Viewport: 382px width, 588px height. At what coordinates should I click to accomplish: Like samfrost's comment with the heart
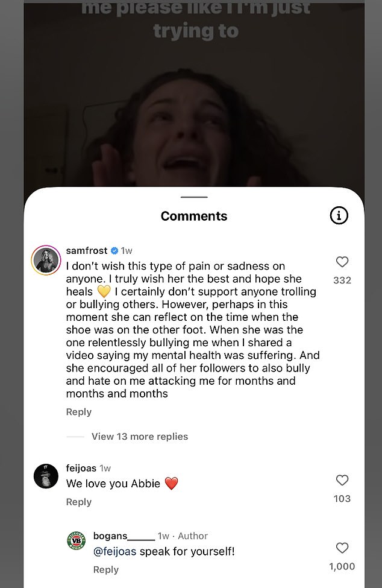(342, 262)
